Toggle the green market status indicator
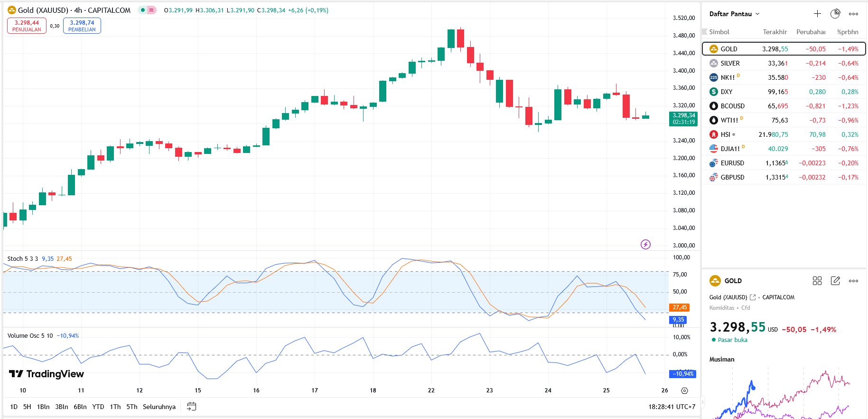The height and width of the screenshot is (419, 868). click(142, 10)
